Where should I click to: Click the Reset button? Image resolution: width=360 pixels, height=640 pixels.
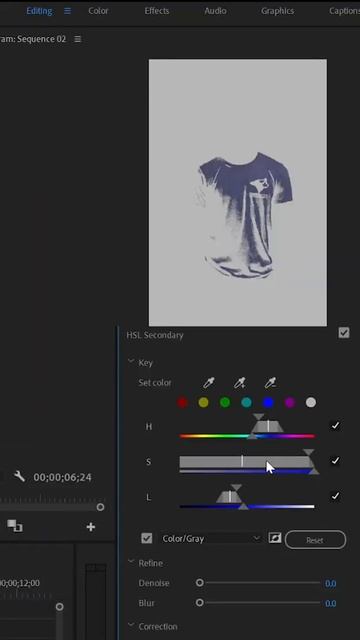tap(316, 540)
